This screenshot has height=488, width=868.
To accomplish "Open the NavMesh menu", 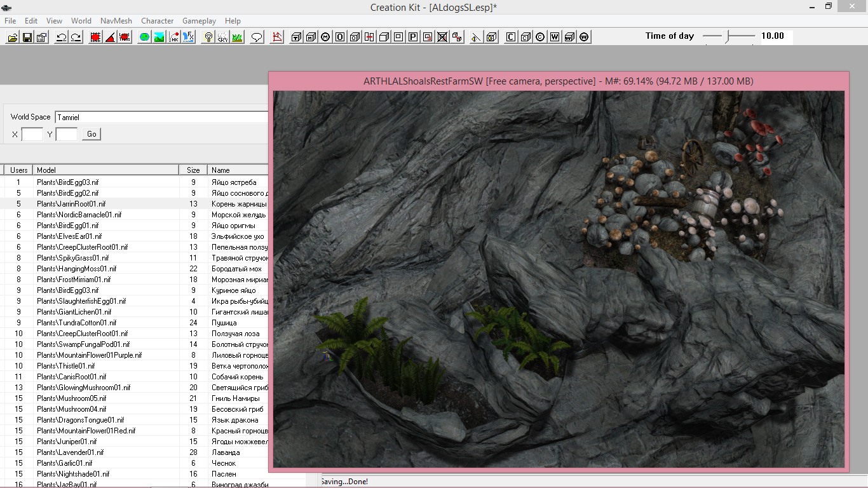I will click(x=116, y=21).
